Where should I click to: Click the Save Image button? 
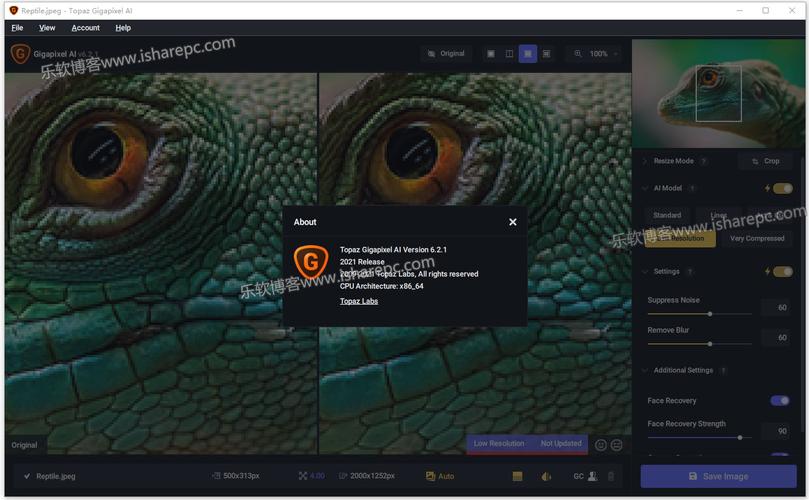point(718,476)
